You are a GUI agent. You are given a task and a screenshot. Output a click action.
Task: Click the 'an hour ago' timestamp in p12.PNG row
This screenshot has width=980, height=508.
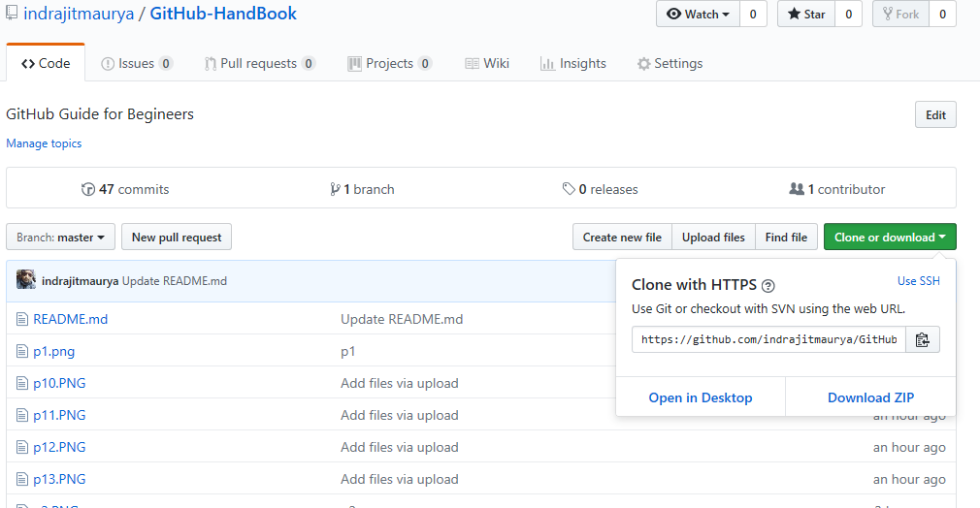909,447
